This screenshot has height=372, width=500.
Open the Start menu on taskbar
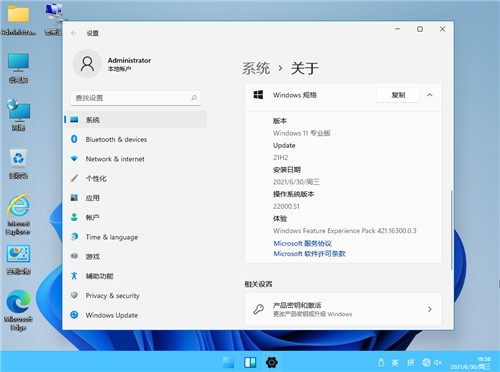pos(228,362)
